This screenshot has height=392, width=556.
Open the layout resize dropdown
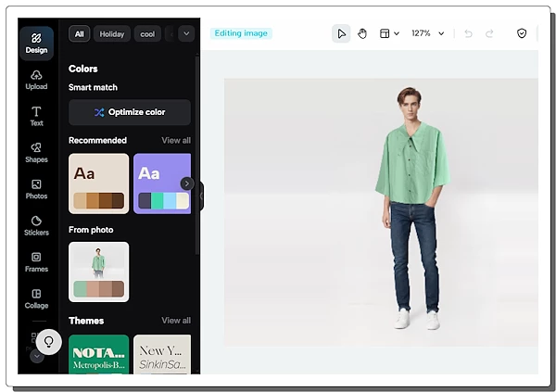[389, 33]
